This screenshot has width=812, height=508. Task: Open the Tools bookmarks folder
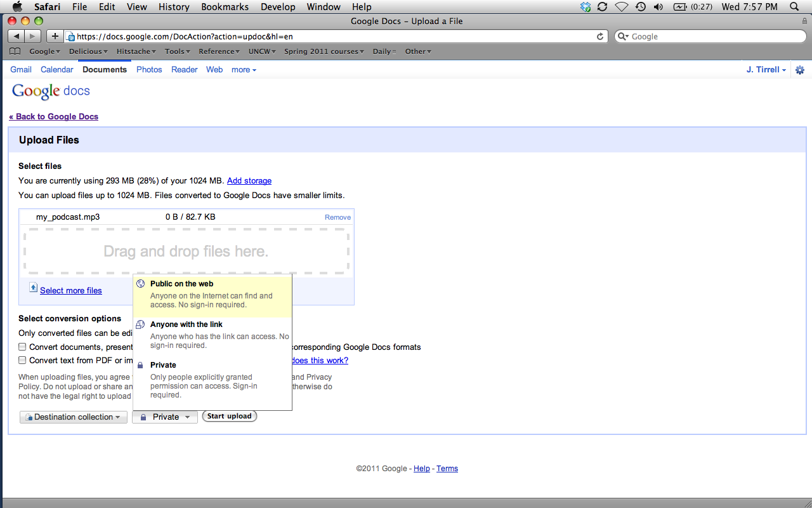click(x=178, y=51)
